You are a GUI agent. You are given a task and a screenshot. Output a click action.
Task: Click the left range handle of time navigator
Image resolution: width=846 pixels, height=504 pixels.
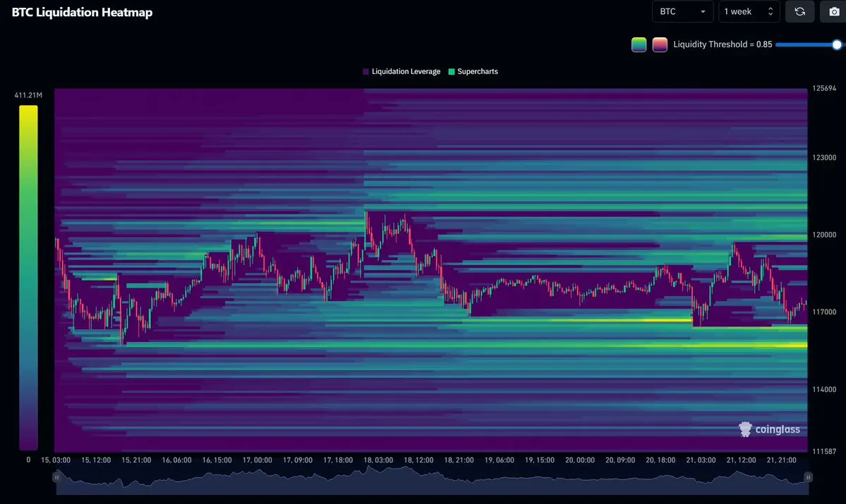pyautogui.click(x=56, y=477)
